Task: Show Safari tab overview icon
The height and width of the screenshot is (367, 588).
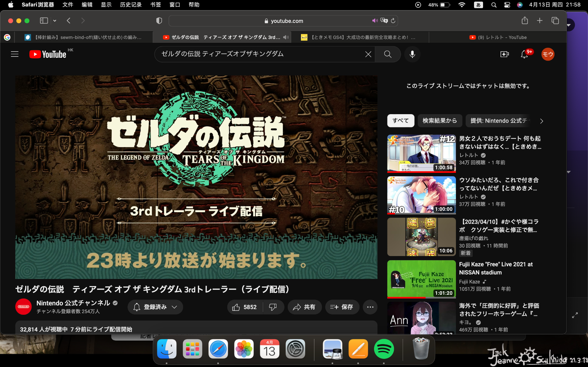Action: click(555, 21)
